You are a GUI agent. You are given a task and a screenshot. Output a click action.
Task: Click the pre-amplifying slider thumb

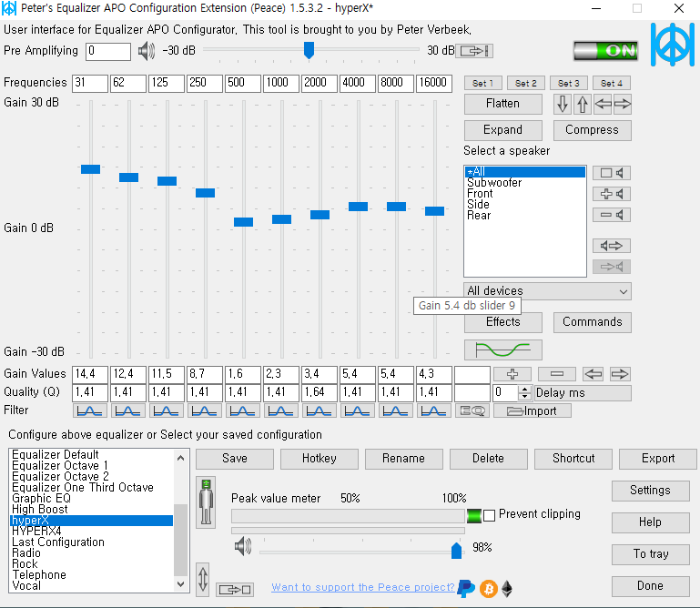click(309, 50)
